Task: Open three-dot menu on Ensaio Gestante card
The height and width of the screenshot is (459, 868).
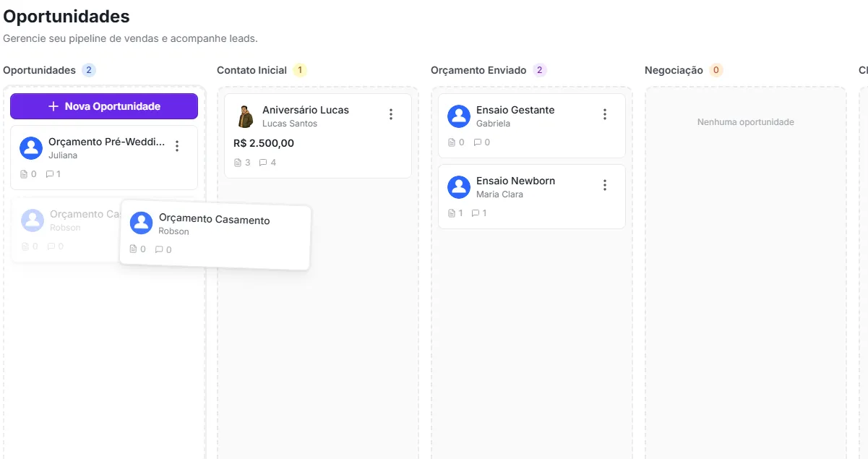Action: pyautogui.click(x=605, y=114)
